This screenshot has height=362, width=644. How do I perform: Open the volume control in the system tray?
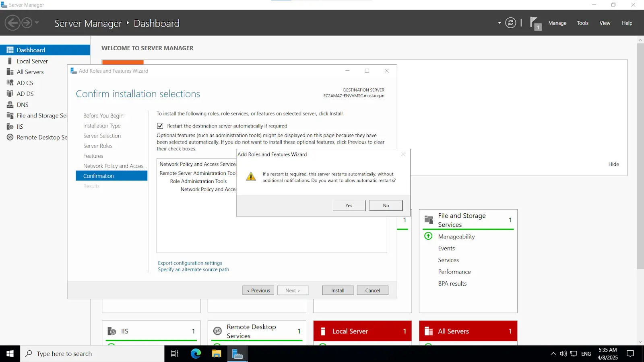[x=563, y=354]
